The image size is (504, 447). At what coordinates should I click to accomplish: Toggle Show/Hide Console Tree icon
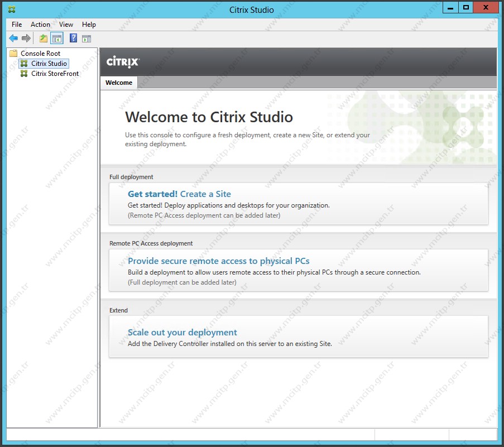[x=57, y=39]
